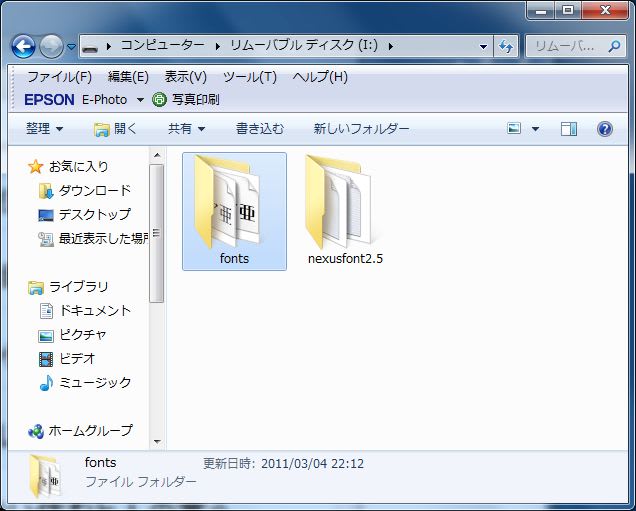Viewport: 636px width, 511px height.
Task: Open the ツール(T) menu
Action: point(249,77)
